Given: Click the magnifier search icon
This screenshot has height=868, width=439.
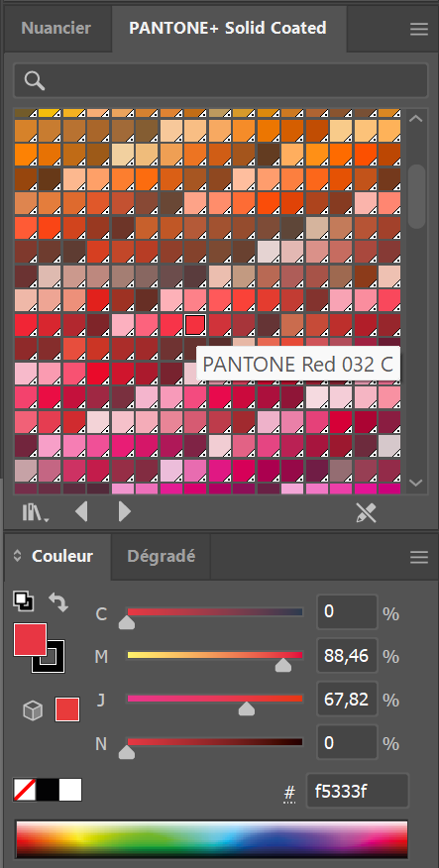Looking at the screenshot, I should pos(35,81).
